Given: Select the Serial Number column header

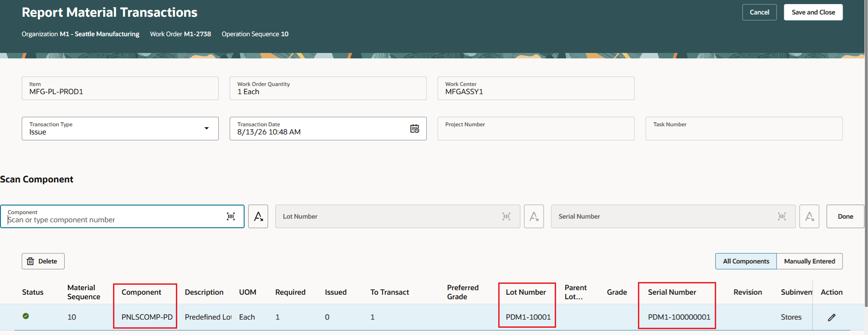Looking at the screenshot, I should click(x=672, y=292).
